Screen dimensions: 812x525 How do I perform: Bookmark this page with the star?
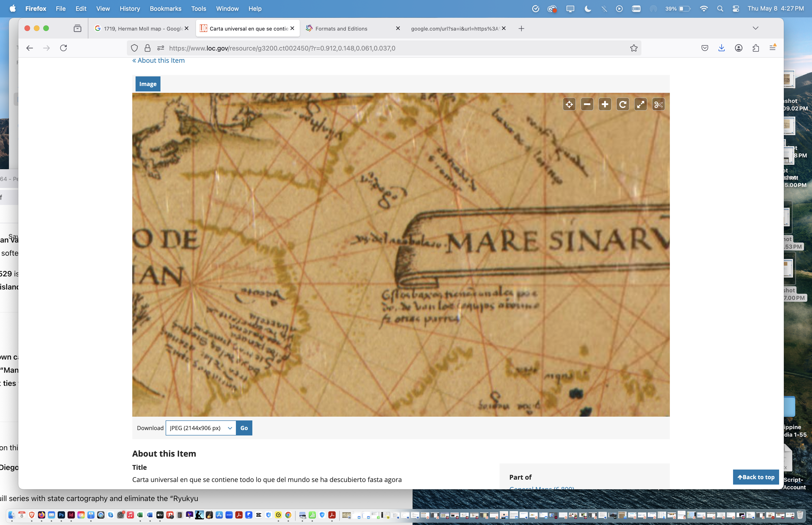[x=633, y=48]
